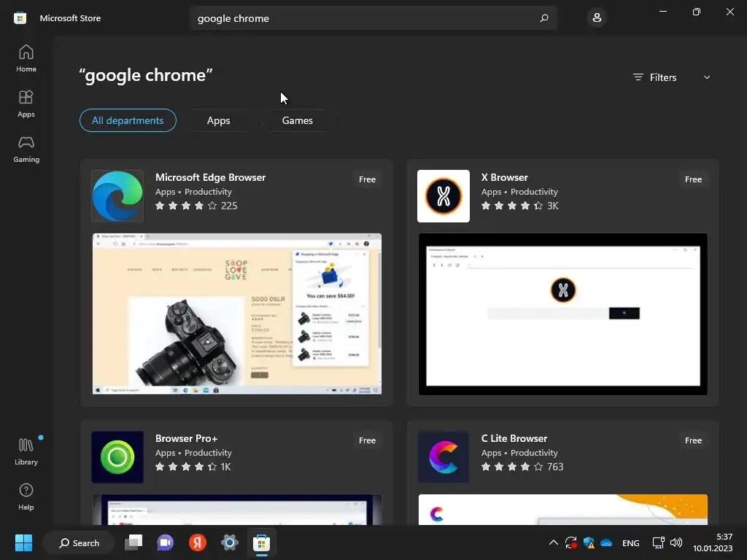Viewport: 747px width, 560px height.
Task: Click the Microsoft Edge Browser app icon
Action: click(x=117, y=196)
